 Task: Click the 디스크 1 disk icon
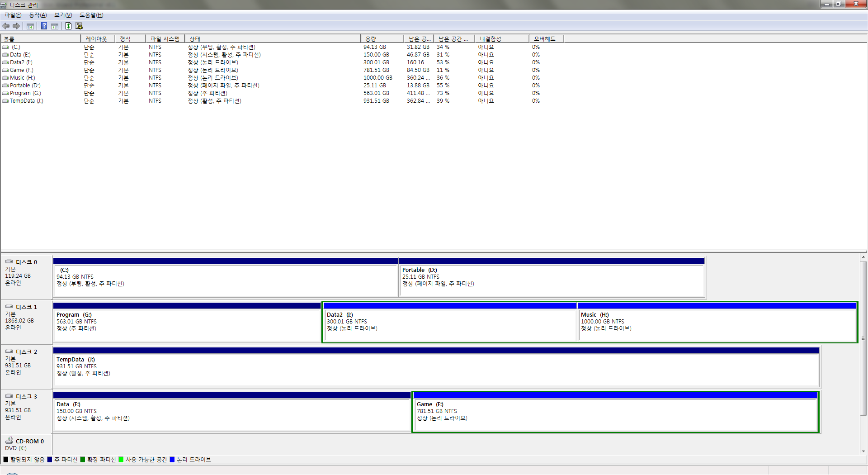click(x=9, y=306)
